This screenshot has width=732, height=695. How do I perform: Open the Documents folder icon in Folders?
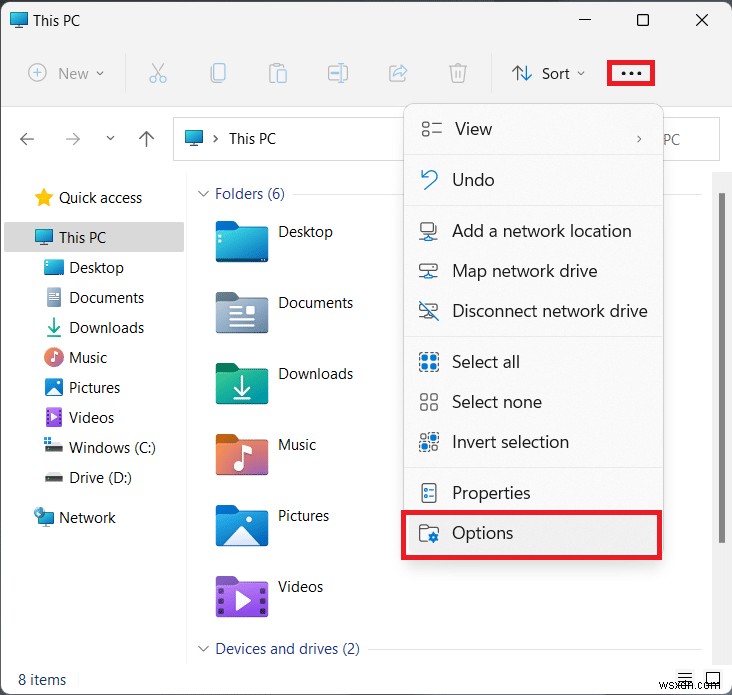tap(242, 312)
